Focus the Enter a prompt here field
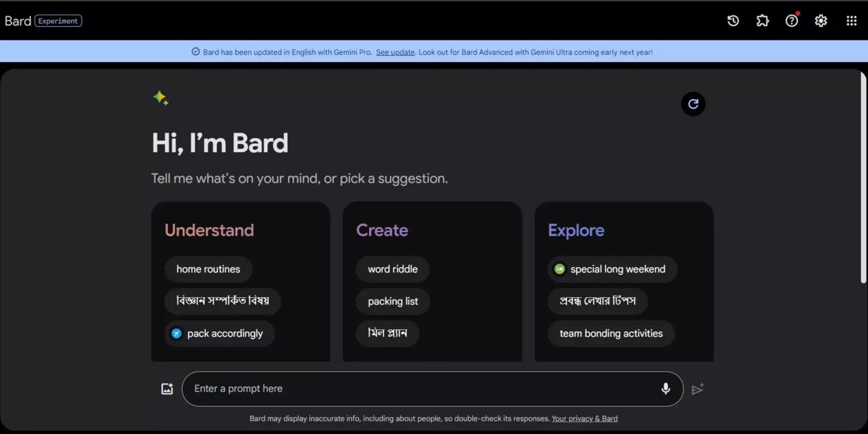The height and width of the screenshot is (434, 868). 433,389
